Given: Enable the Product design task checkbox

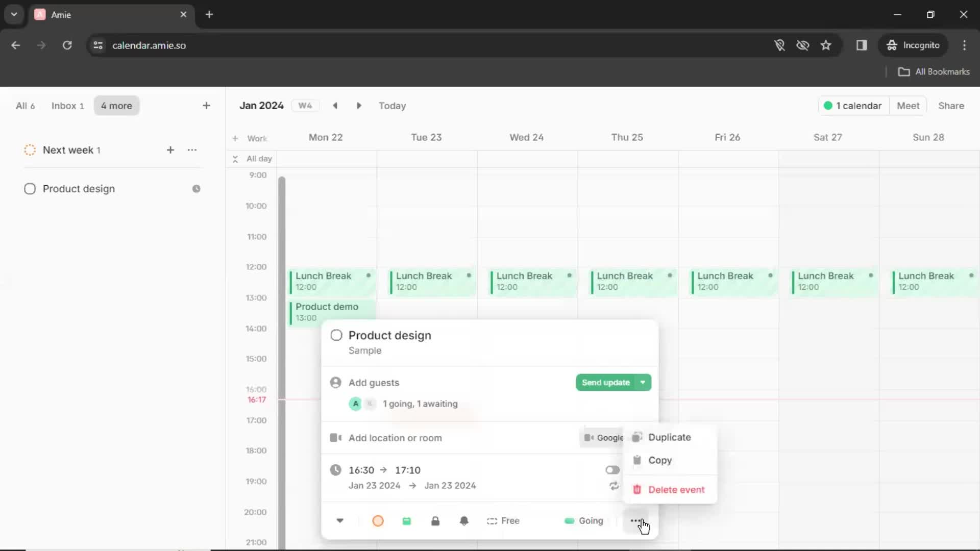Looking at the screenshot, I should pyautogui.click(x=30, y=188).
